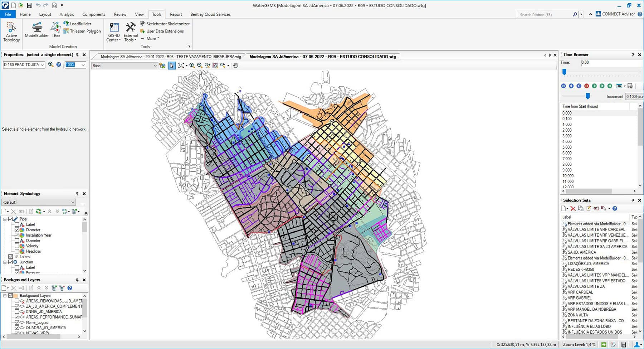The height and width of the screenshot is (349, 644).
Task: Open scenario manager icon next to Base
Action: (x=162, y=66)
